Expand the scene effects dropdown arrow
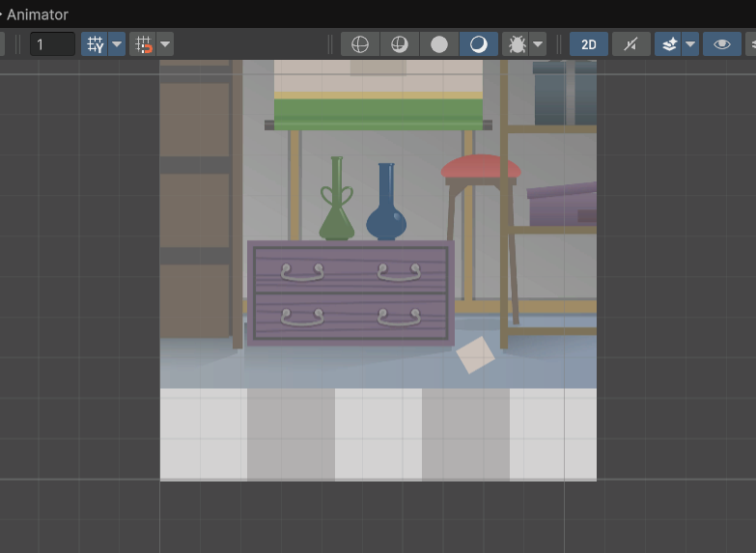The width and height of the screenshot is (756, 553). point(689,44)
